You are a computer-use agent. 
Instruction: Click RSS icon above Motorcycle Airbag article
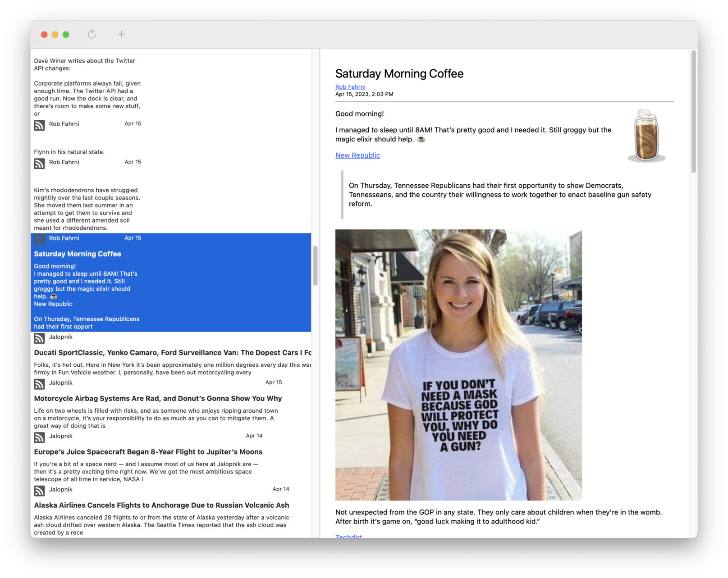tap(40, 384)
